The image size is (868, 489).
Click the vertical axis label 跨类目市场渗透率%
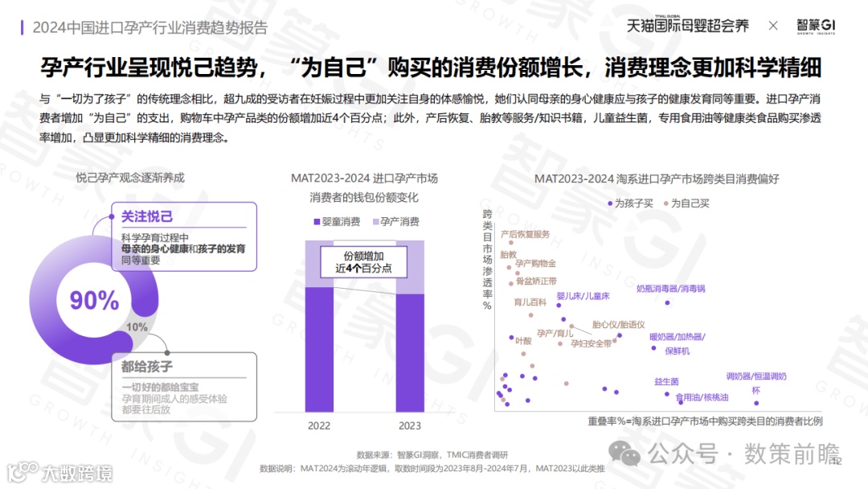point(487,259)
